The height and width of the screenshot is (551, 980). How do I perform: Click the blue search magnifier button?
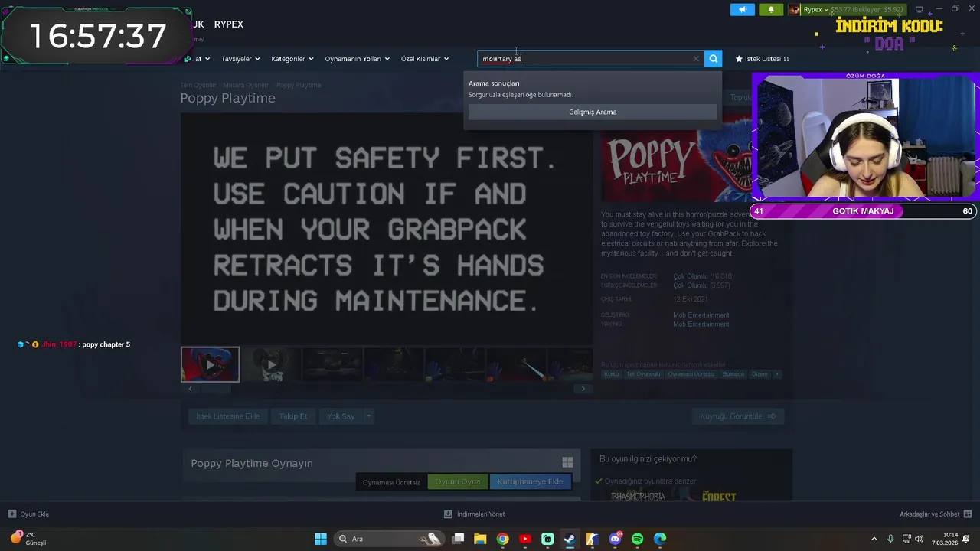pos(713,59)
